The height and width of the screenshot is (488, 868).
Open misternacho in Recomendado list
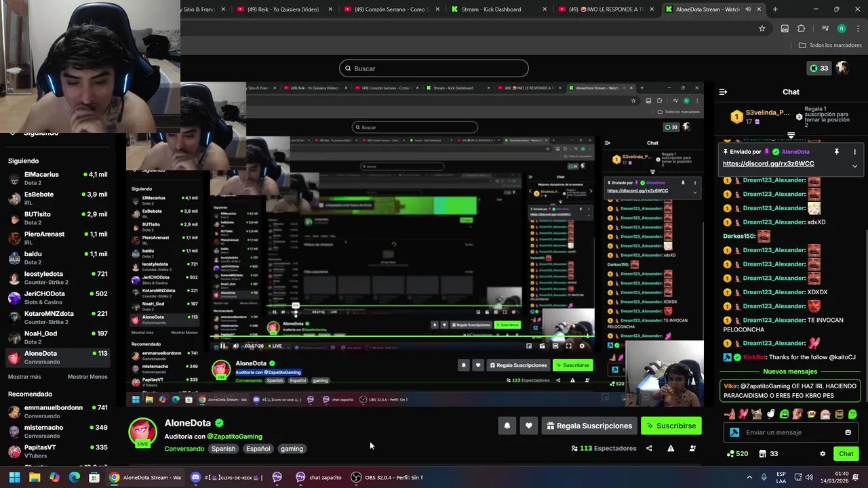point(58,431)
